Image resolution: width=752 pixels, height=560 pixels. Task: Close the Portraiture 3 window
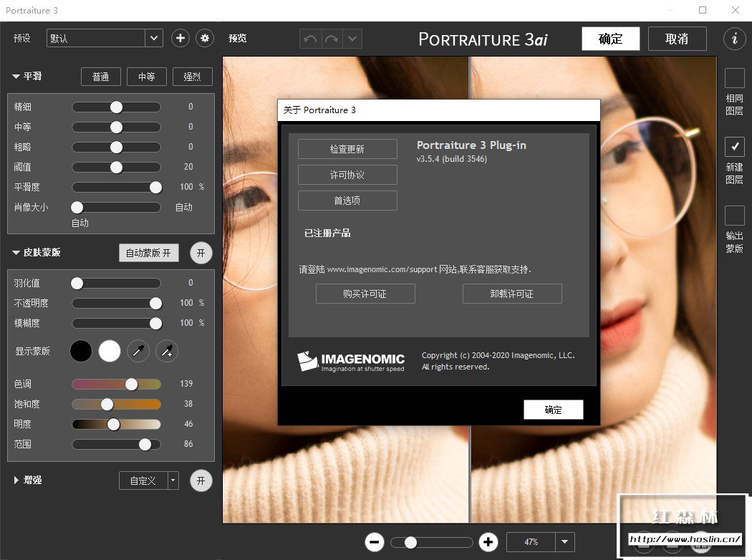tap(736, 10)
